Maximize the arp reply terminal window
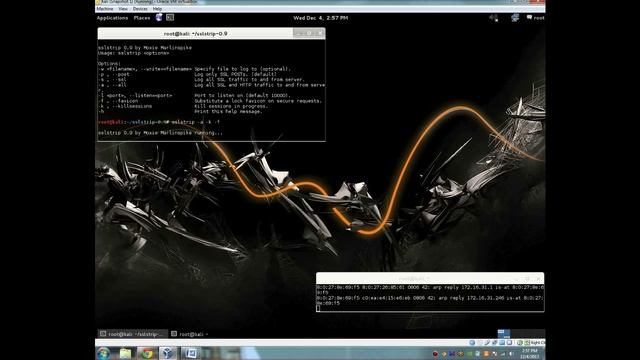The width and height of the screenshot is (640, 360). pos(527,278)
